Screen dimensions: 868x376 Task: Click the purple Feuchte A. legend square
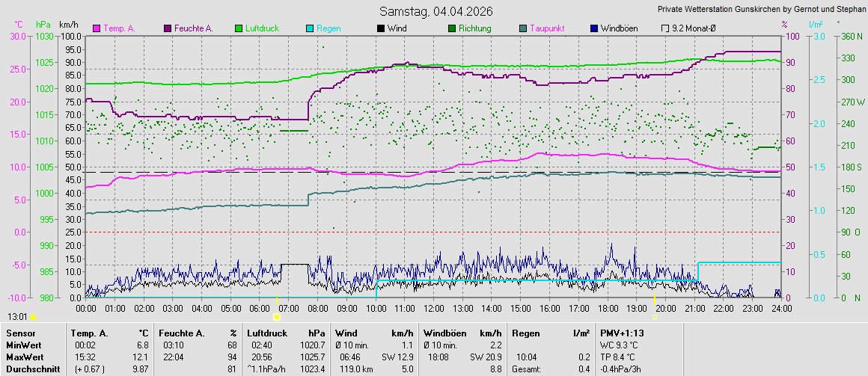pyautogui.click(x=168, y=28)
